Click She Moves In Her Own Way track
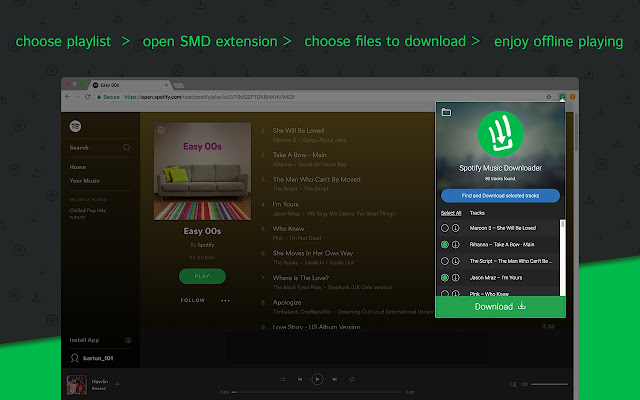 pyautogui.click(x=313, y=253)
